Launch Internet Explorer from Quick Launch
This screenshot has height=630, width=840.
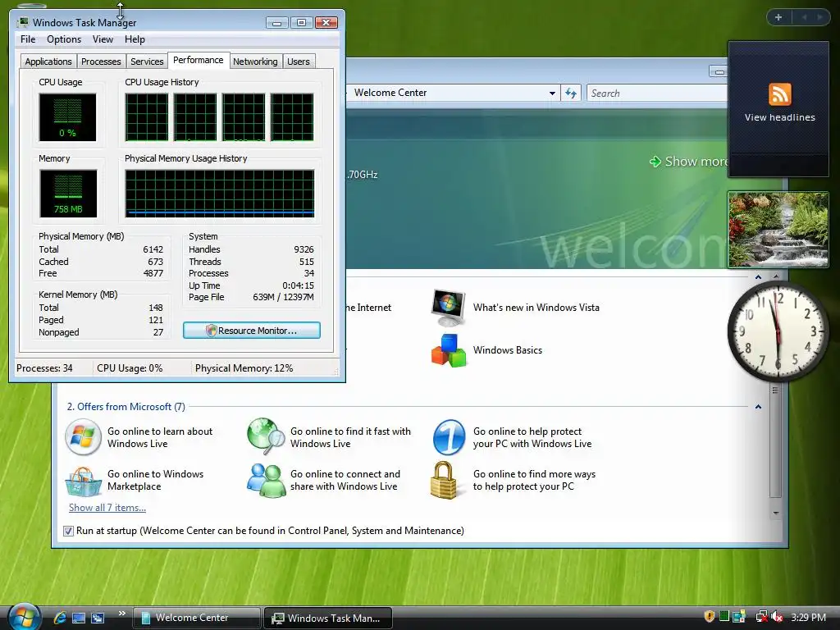point(60,618)
